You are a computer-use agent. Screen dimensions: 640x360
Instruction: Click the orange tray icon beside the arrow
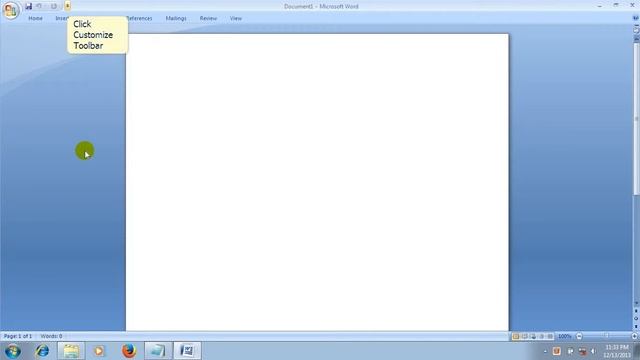[557, 351]
